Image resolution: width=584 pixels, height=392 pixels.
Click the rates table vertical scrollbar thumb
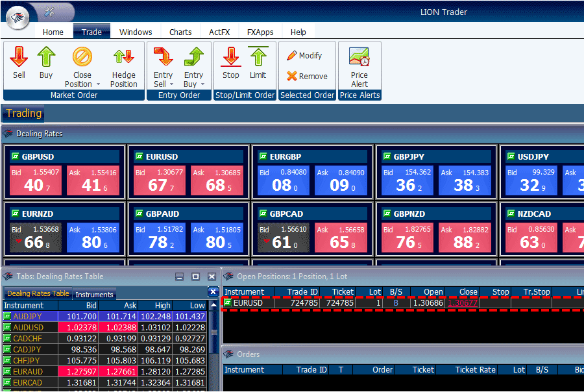[213, 332]
